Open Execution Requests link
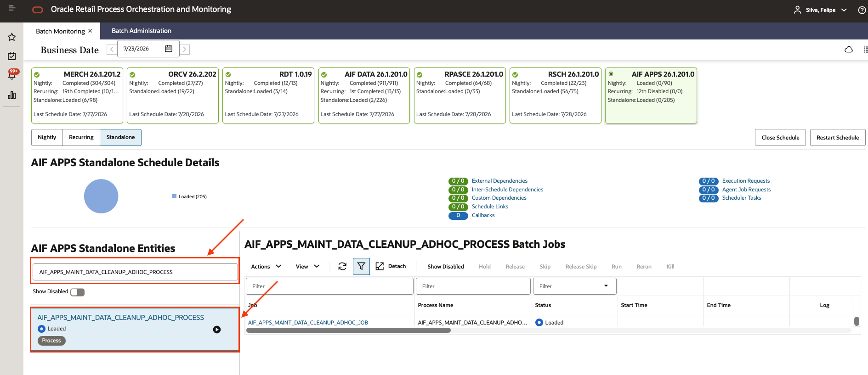The width and height of the screenshot is (868, 375). click(746, 181)
